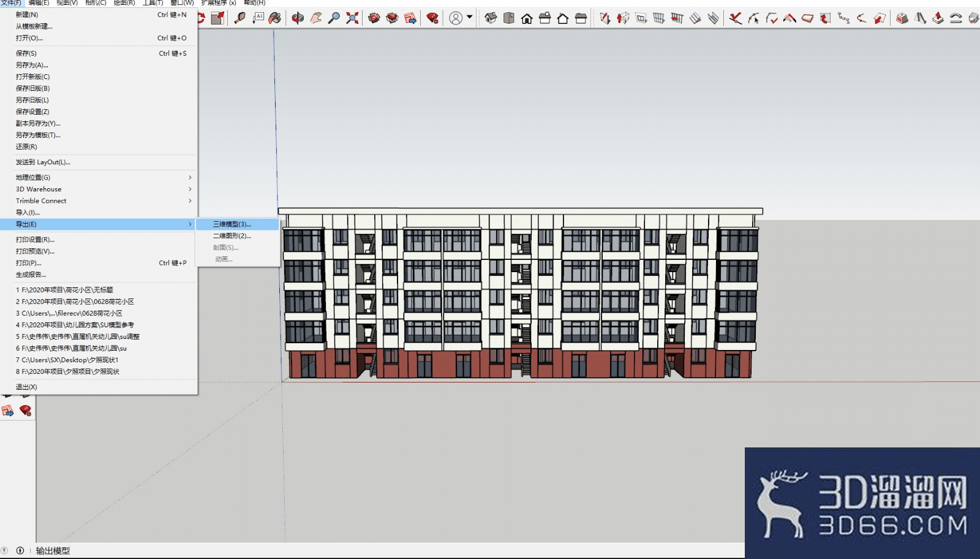Open recent file 8 夕照项目\夕照现状
Screen dimensions: 980x559
[99, 371]
